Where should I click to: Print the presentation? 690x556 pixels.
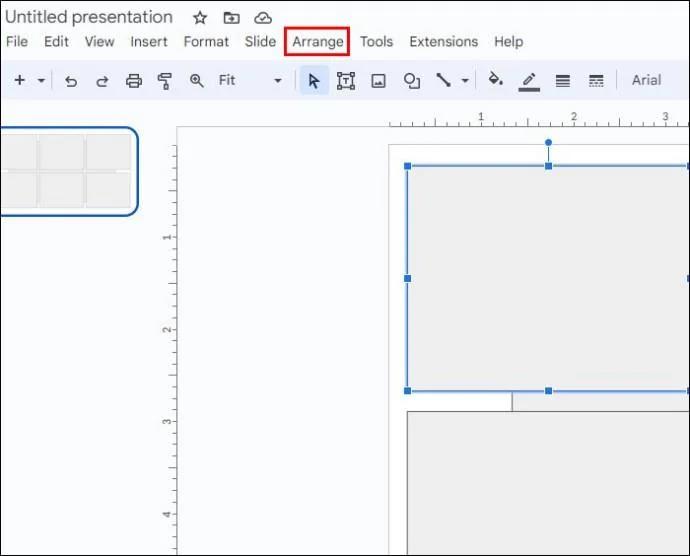[134, 81]
